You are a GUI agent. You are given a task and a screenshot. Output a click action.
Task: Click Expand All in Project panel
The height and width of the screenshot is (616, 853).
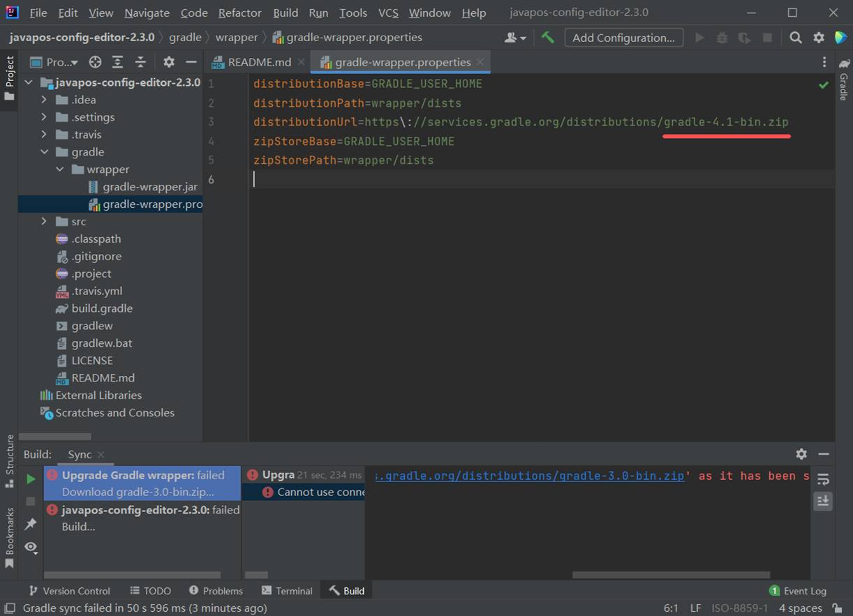pos(117,62)
